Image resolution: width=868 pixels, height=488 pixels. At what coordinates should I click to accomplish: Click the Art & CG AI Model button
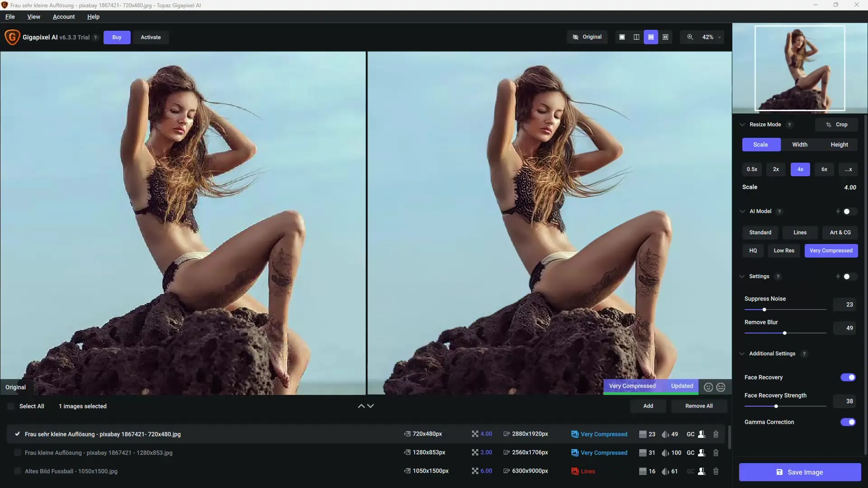[840, 232]
